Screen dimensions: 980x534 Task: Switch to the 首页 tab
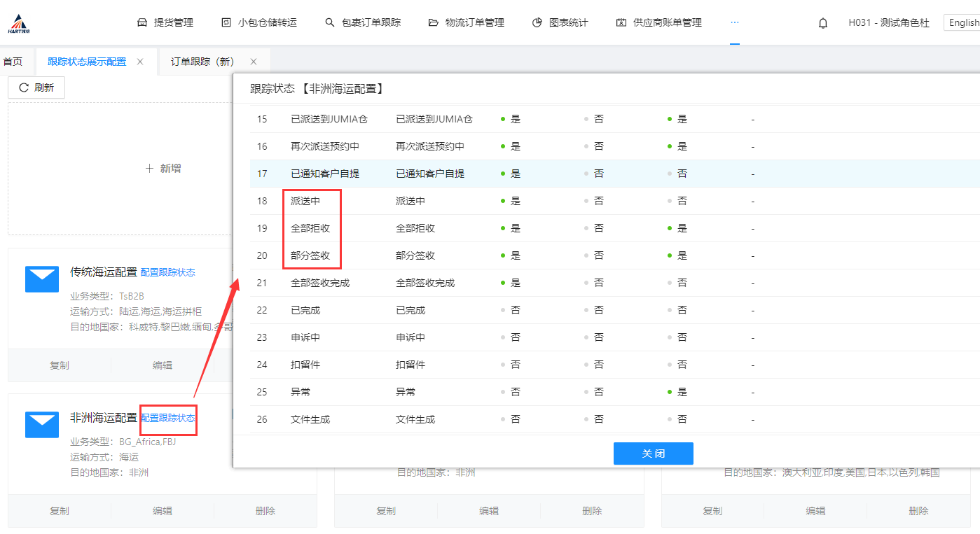pyautogui.click(x=13, y=62)
